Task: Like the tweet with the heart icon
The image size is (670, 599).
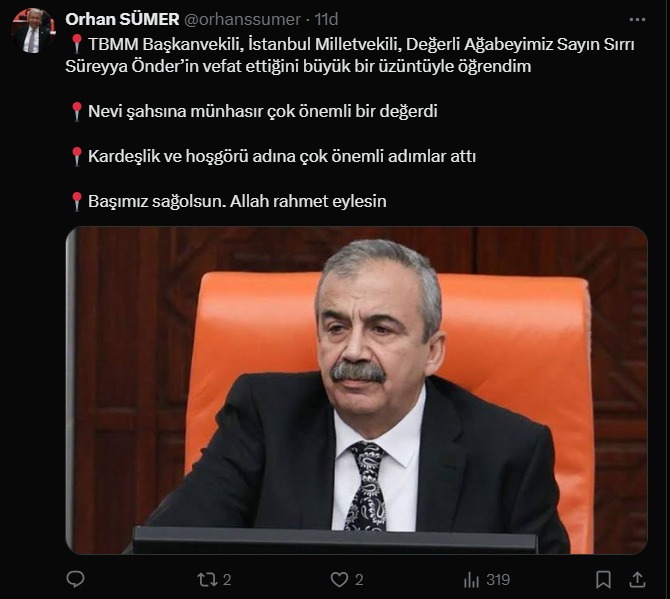Action: [339, 580]
